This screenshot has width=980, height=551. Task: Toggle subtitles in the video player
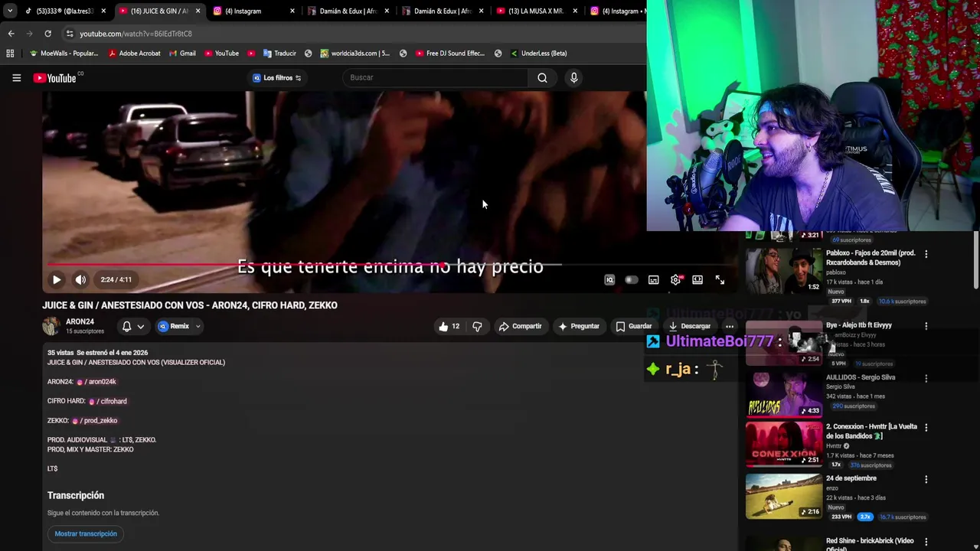click(653, 280)
